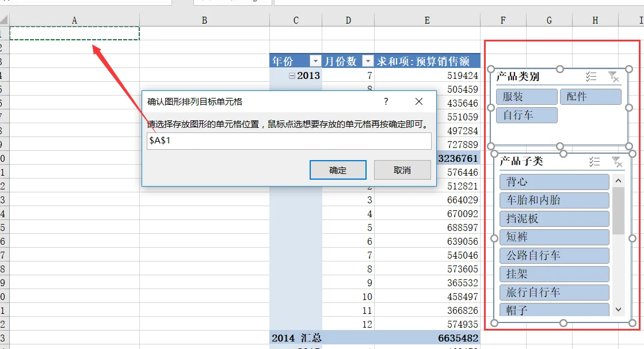Image resolution: width=644 pixels, height=349 pixels.
Task: Select the cell with value 519424
Action: (x=427, y=75)
